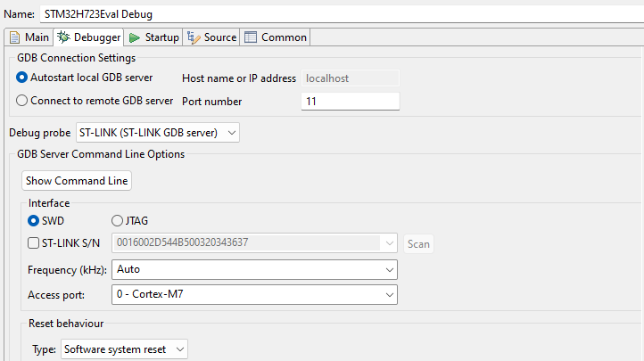Open the Frequency (kHz) dropdown
Screen dimensions: 644x361
[254, 269]
